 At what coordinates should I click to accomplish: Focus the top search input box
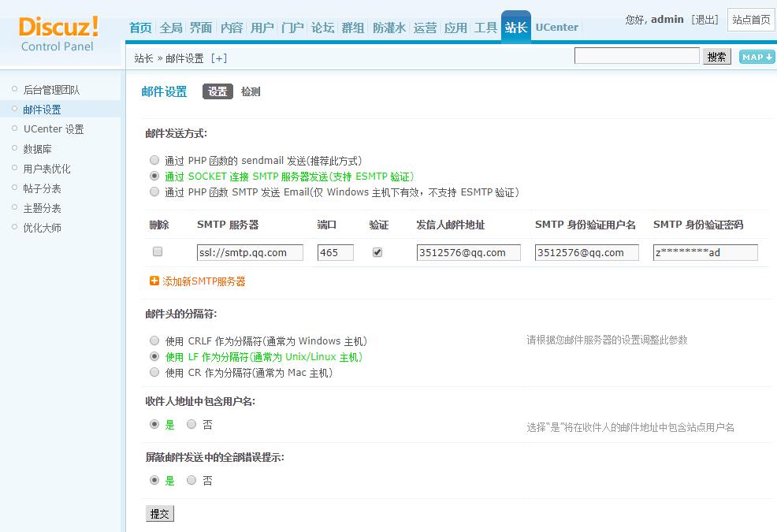[x=637, y=56]
